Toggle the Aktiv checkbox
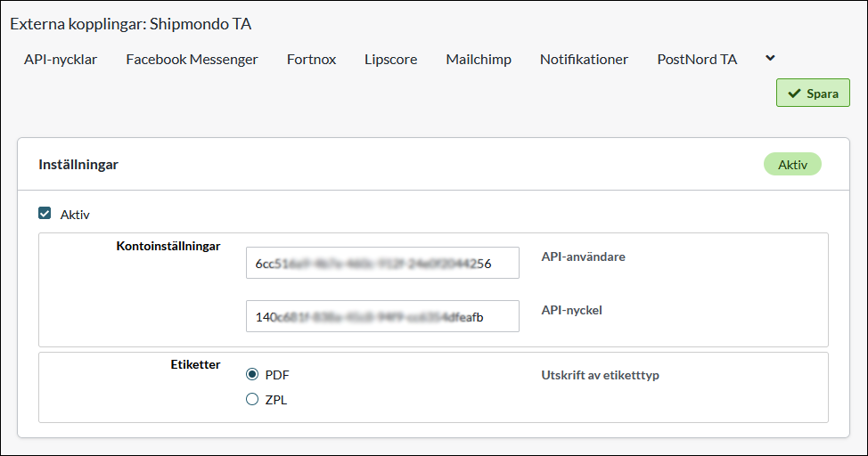This screenshot has width=868, height=456. click(x=45, y=214)
